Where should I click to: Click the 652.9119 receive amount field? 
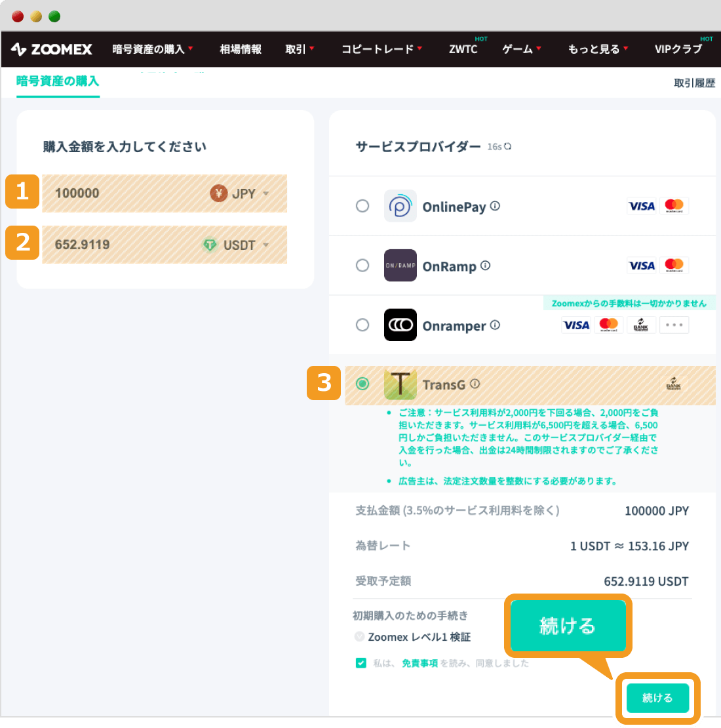pyautogui.click(x=165, y=245)
